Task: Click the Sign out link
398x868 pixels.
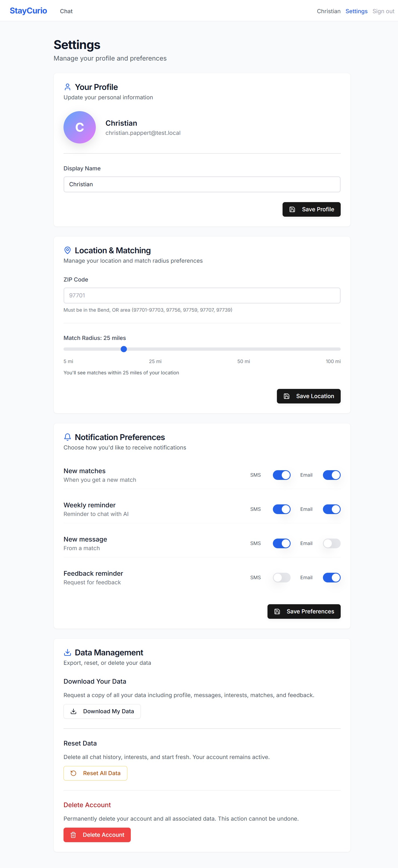Action: (x=383, y=11)
